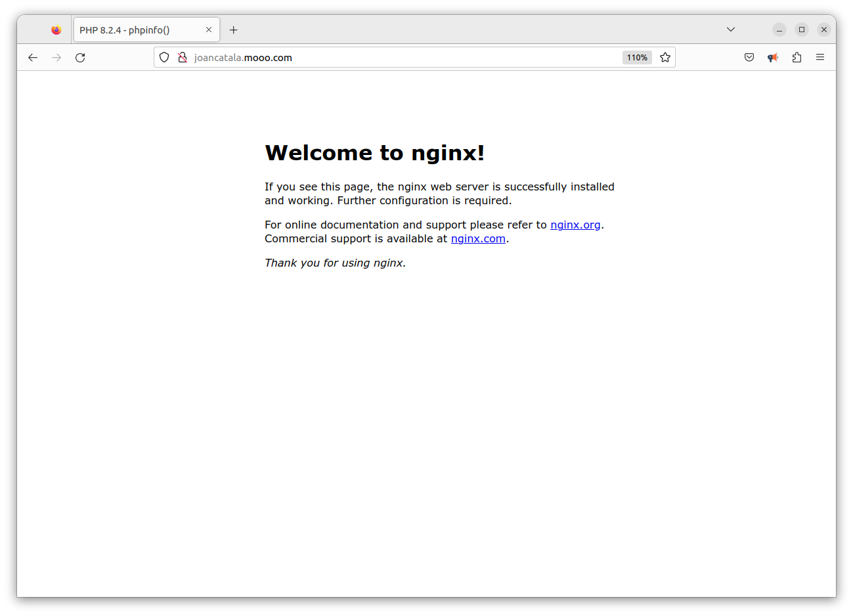Close the Firefox window
The width and height of the screenshot is (853, 616).
(x=824, y=30)
